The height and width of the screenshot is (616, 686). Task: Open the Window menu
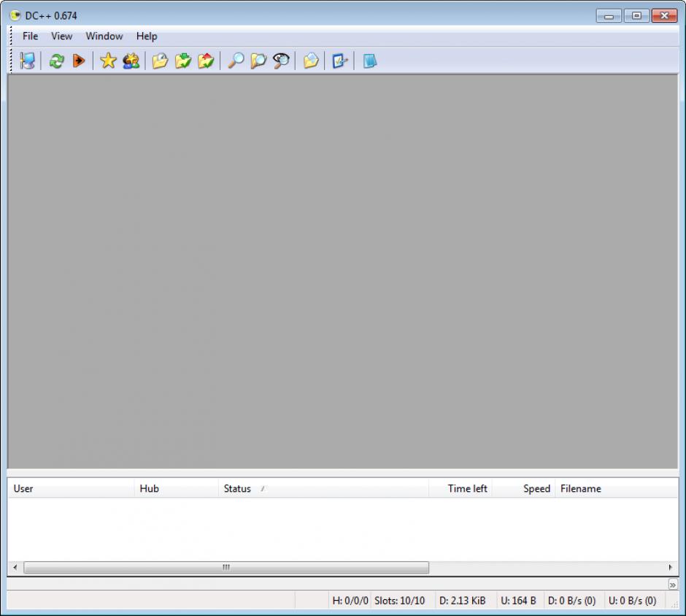[104, 36]
